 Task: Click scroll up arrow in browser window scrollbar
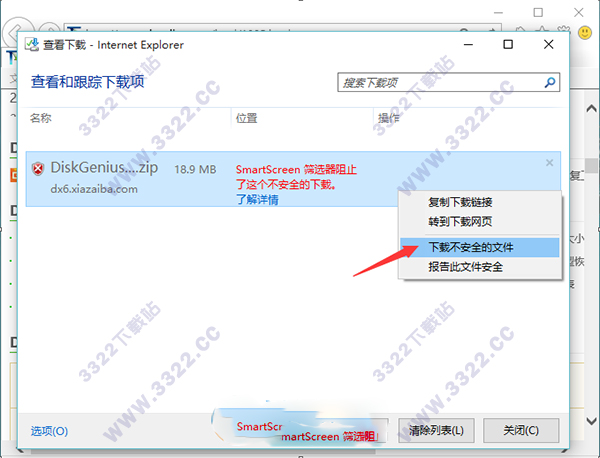coord(592,108)
